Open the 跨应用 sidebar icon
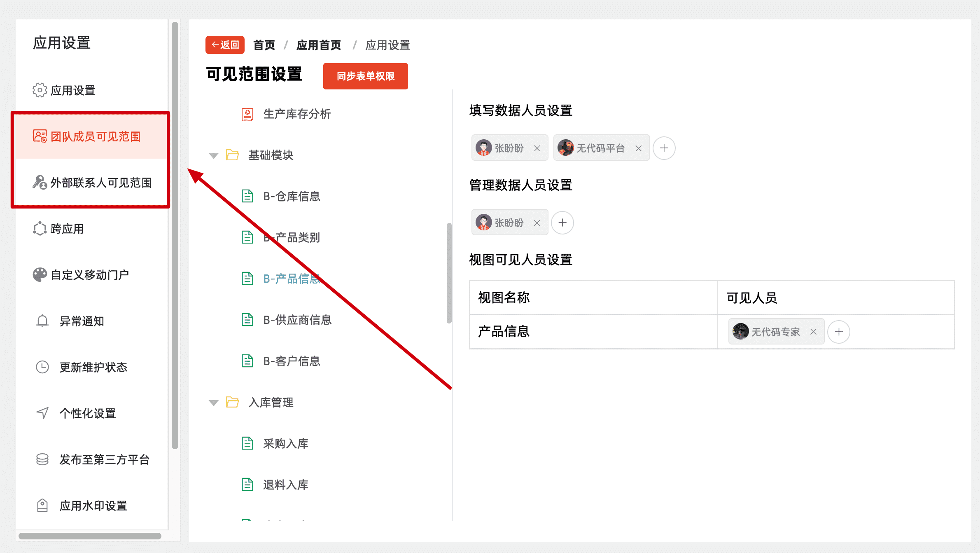The height and width of the screenshot is (553, 980). pos(40,229)
